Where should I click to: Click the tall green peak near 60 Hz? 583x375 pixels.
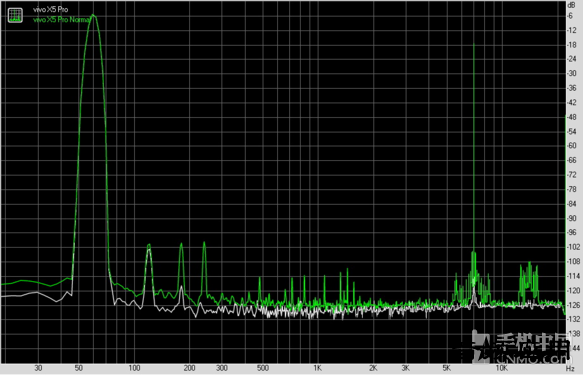pyautogui.click(x=93, y=17)
